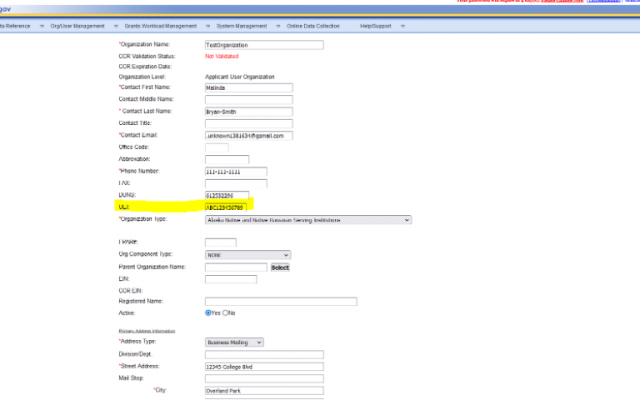Open the Organization Type dropdown
Viewport: 640px width, 400px height.
308,219
